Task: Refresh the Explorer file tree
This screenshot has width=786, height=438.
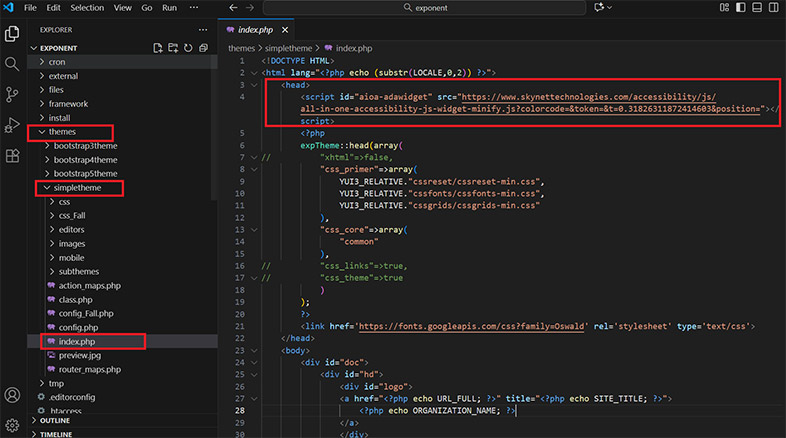Action: pos(188,48)
